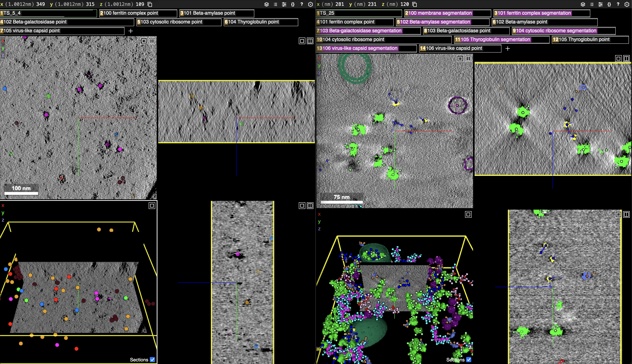The image size is (632, 364).
Task: Edit z coordinate 109 in left viewer
Action: tap(140, 4)
